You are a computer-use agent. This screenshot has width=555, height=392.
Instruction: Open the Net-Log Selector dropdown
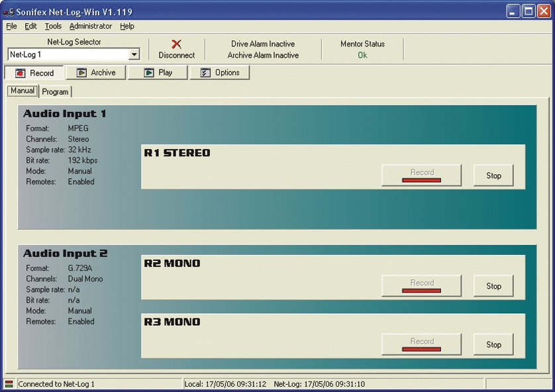(x=134, y=54)
